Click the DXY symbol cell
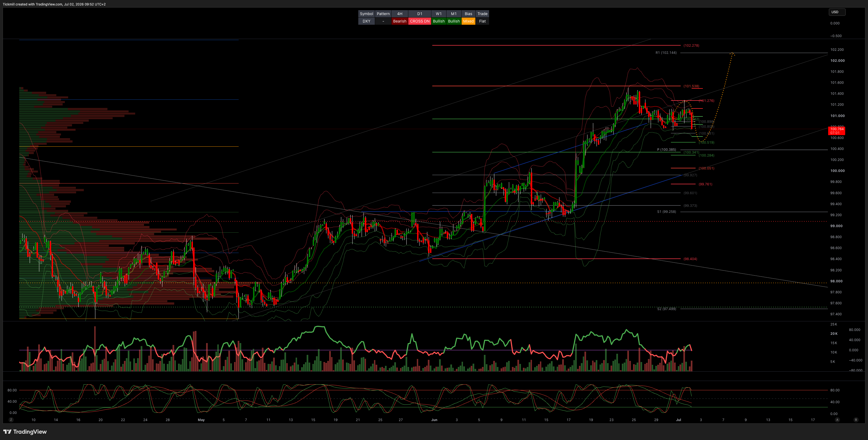868x440 pixels. 366,21
